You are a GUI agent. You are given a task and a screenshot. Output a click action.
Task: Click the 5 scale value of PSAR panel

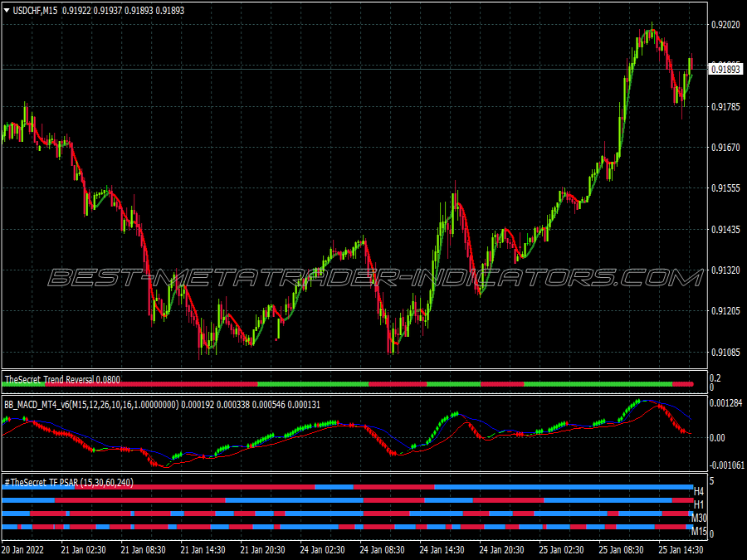(x=712, y=481)
